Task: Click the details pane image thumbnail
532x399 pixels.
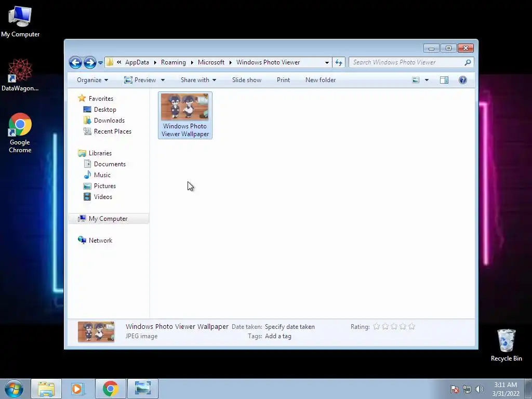Action: [x=96, y=331]
